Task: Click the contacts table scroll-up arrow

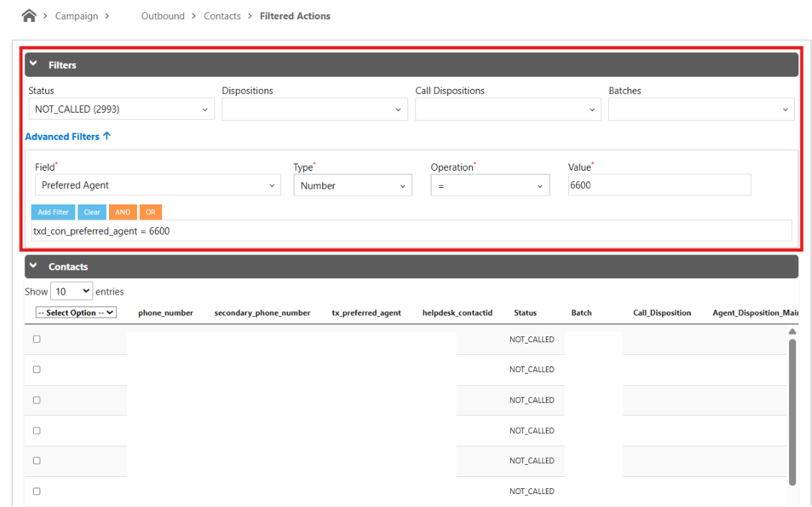Action: click(x=792, y=331)
